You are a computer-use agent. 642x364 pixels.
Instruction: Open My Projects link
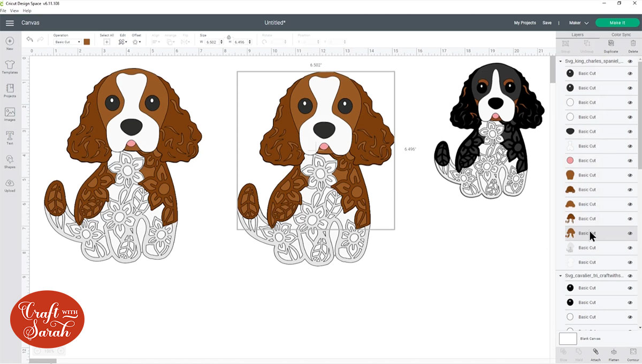(x=524, y=23)
